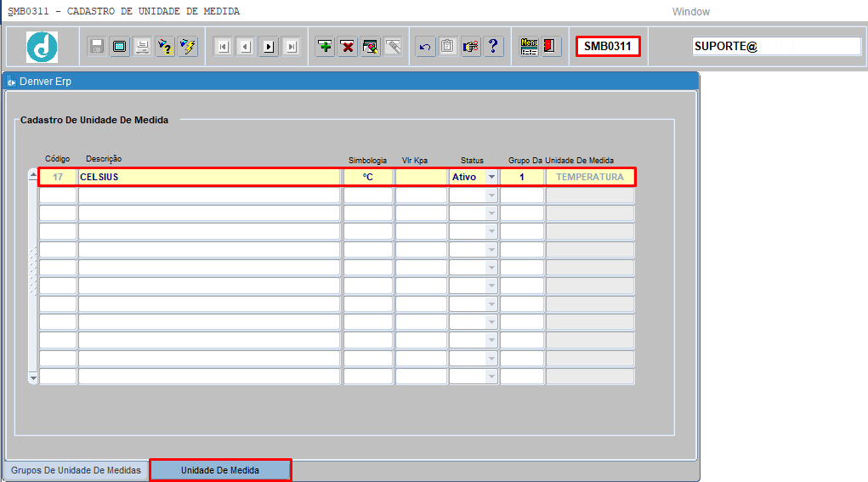Open the Menu toolbar icon
The width and height of the screenshot is (868, 482).
tap(529, 47)
